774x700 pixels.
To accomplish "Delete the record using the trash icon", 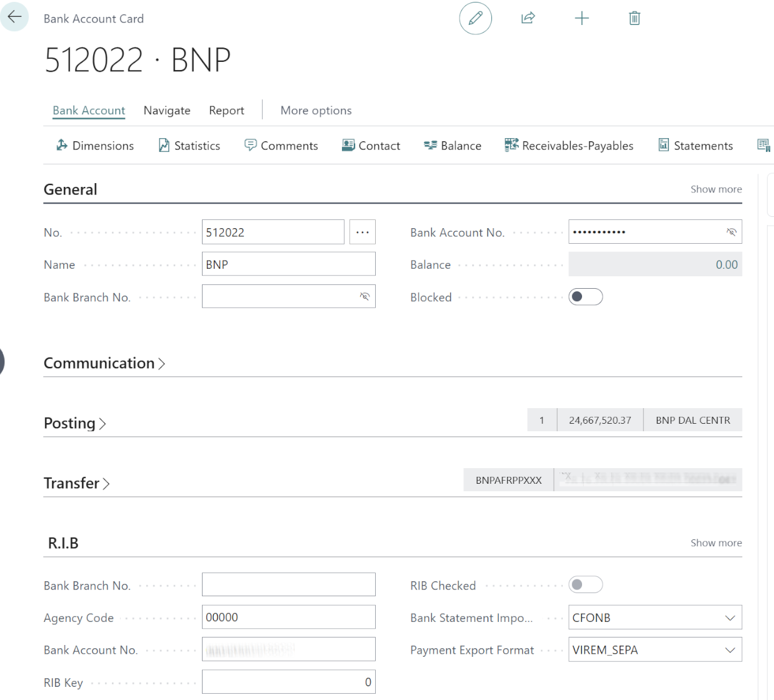I will click(x=634, y=18).
